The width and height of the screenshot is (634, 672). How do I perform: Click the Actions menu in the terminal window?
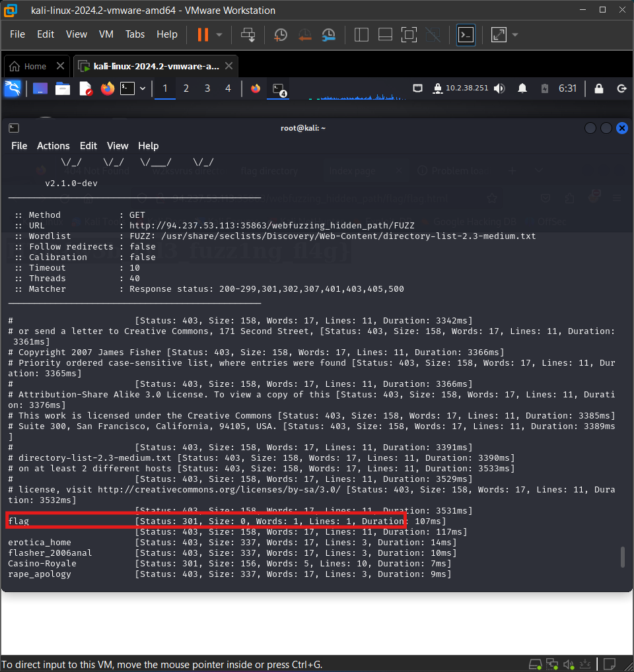[x=53, y=146]
